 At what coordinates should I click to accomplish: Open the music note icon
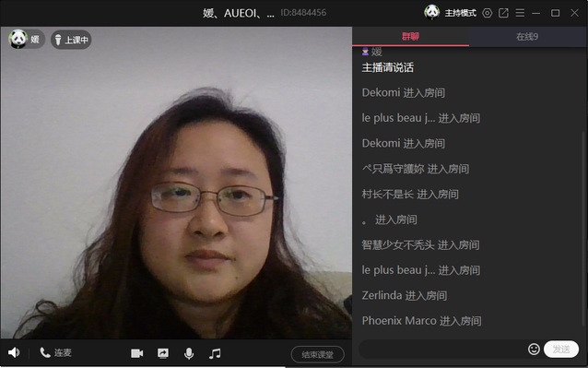click(215, 353)
